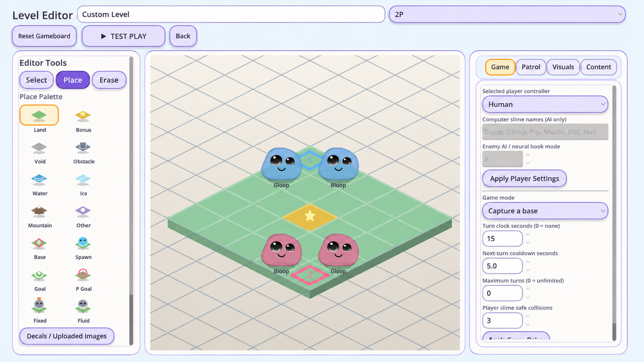Go Back from the editor
The image size is (644, 362).
pyautogui.click(x=183, y=36)
